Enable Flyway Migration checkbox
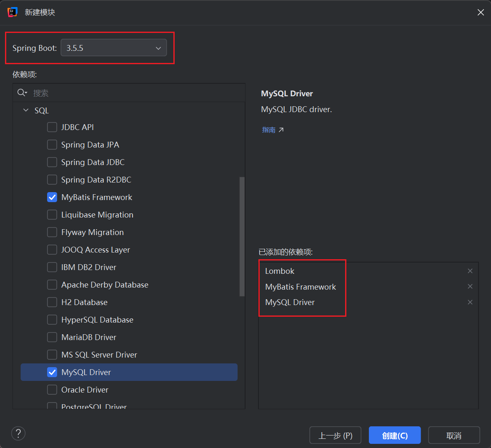The width and height of the screenshot is (491, 448). click(52, 232)
